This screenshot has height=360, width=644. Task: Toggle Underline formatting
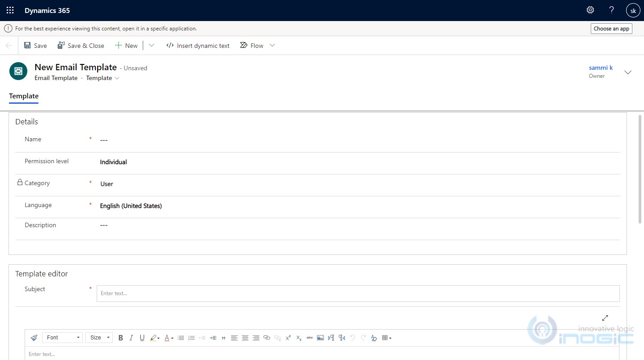point(142,338)
